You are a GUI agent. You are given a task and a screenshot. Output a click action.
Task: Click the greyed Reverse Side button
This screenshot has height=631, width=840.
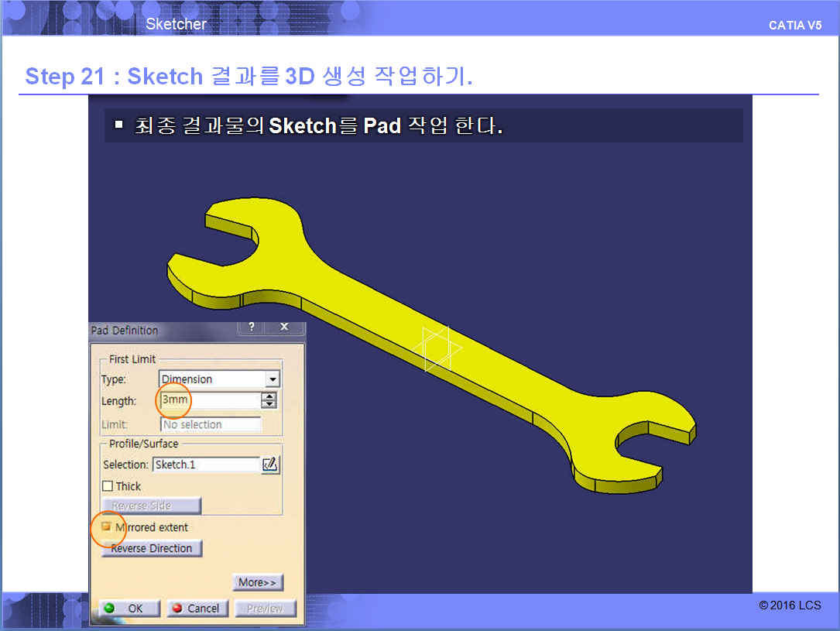pos(152,506)
